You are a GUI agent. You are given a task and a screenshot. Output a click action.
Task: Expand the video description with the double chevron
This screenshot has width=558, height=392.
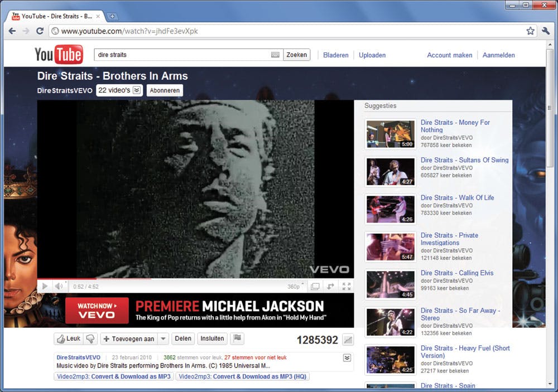click(347, 358)
